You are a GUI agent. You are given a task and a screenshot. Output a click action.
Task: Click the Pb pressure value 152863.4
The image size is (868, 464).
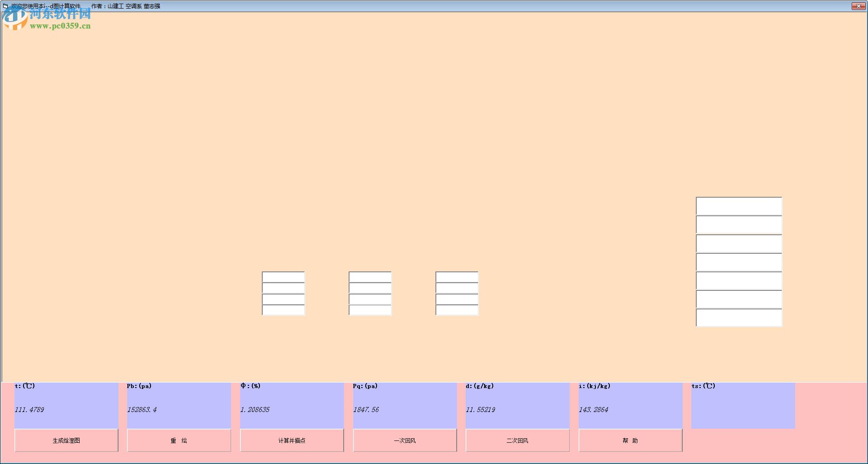142,410
